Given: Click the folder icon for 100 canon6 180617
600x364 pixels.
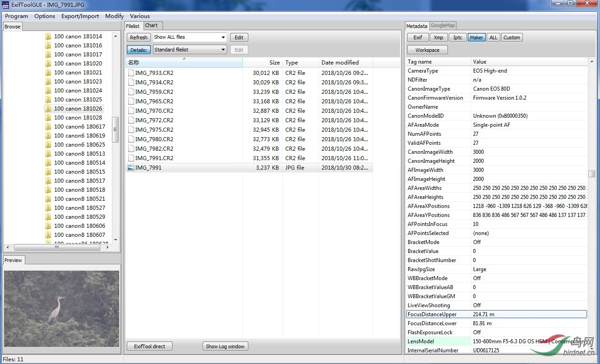Looking at the screenshot, I should [x=48, y=127].
